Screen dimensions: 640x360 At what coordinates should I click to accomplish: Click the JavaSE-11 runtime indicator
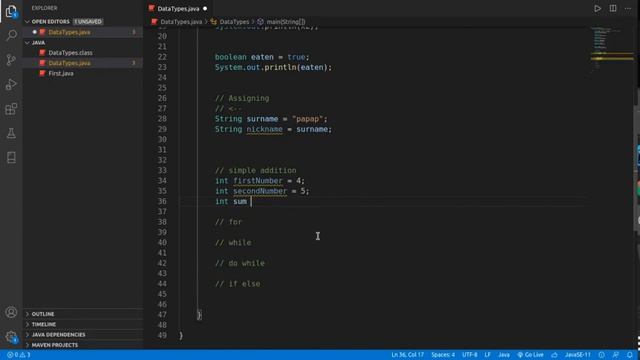[578, 355]
